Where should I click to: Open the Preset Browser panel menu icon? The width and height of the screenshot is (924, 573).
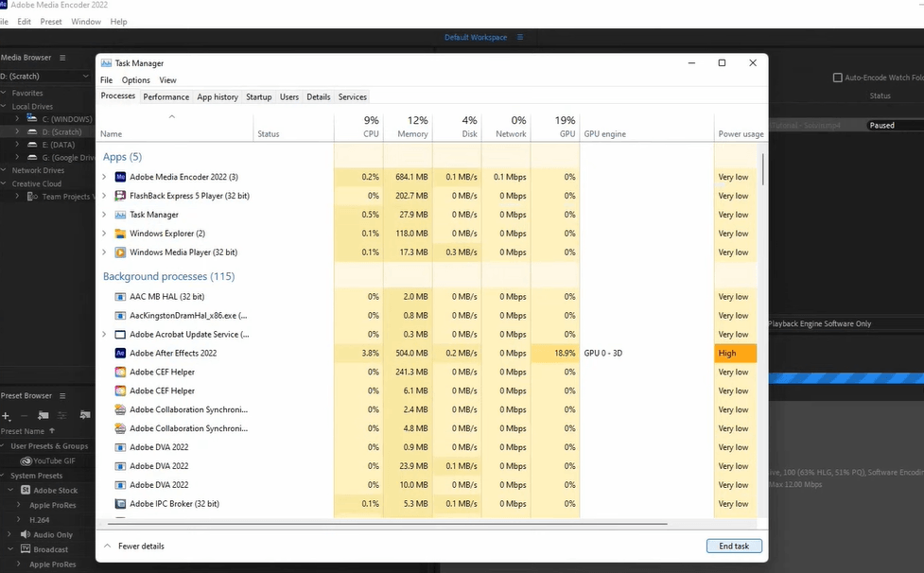pos(62,396)
